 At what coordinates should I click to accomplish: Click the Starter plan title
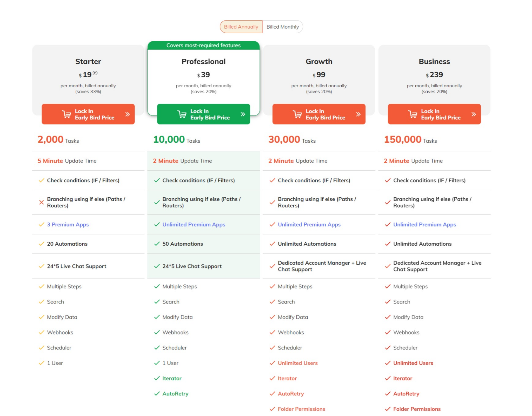click(88, 62)
